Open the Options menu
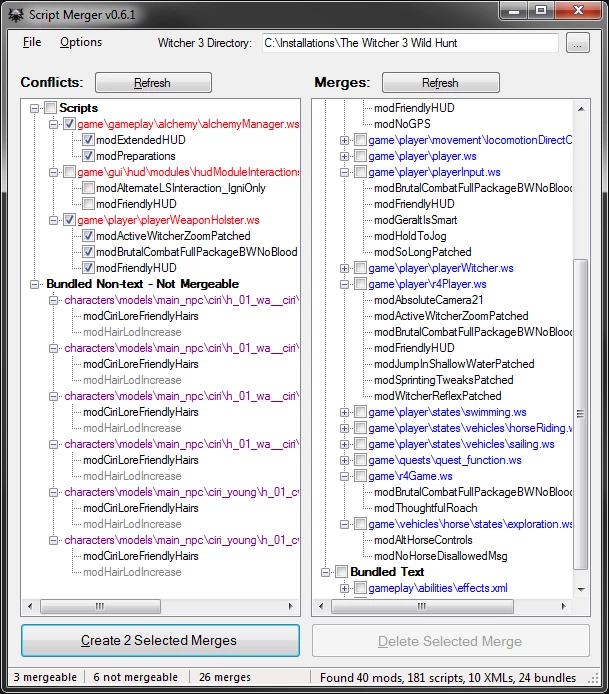Viewport: 609px width, 694px height. [x=81, y=43]
